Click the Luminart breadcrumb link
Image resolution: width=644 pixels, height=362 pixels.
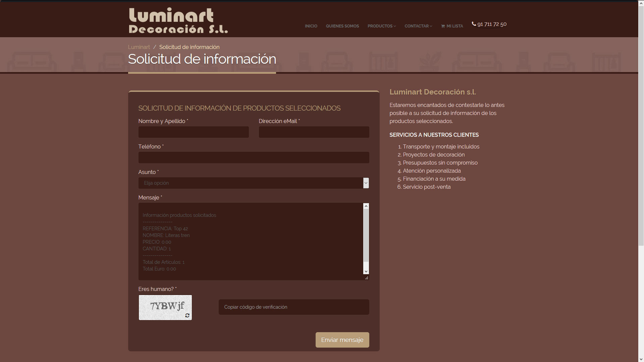point(139,47)
